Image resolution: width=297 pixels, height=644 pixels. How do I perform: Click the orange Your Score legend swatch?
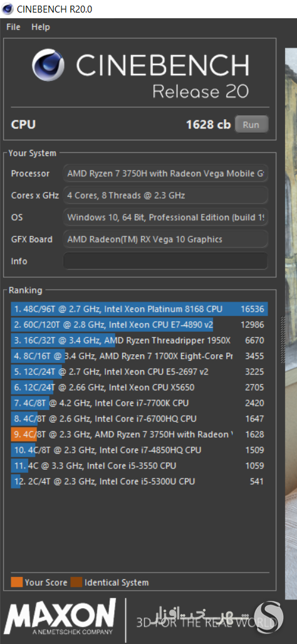pos(17,582)
